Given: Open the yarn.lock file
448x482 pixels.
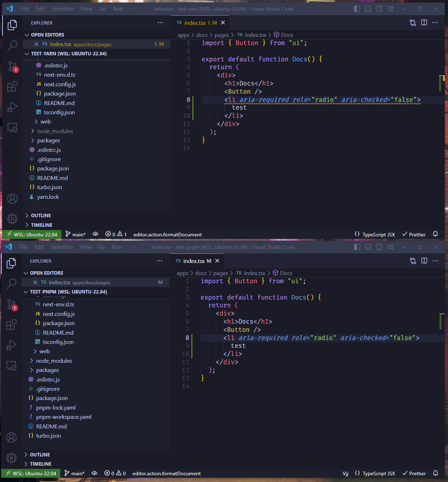Looking at the screenshot, I should pyautogui.click(x=48, y=197).
